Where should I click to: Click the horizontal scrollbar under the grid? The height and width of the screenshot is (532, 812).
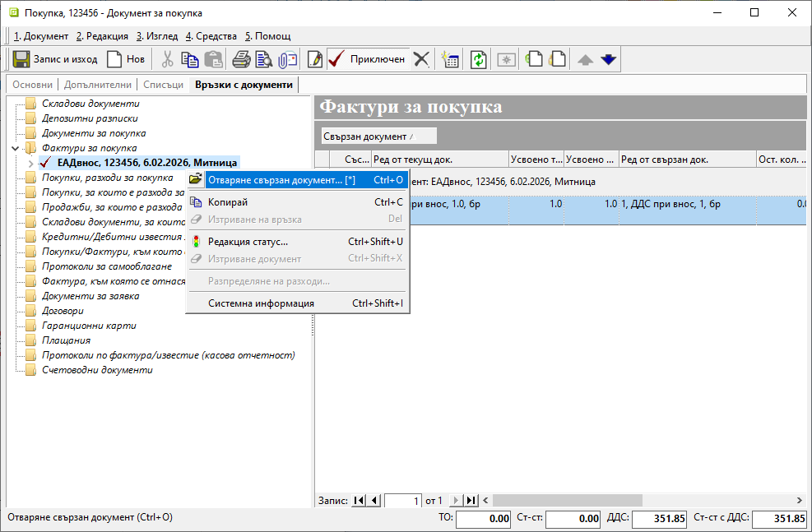[x=642, y=500]
